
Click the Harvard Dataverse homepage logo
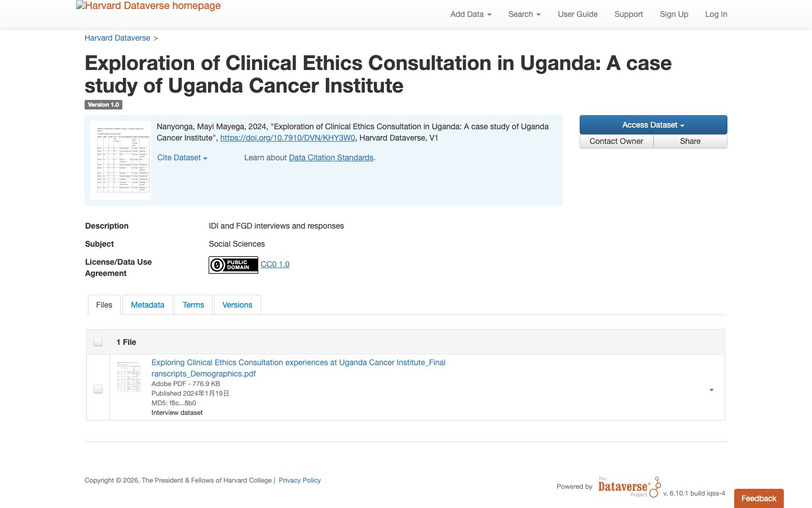[148, 6]
